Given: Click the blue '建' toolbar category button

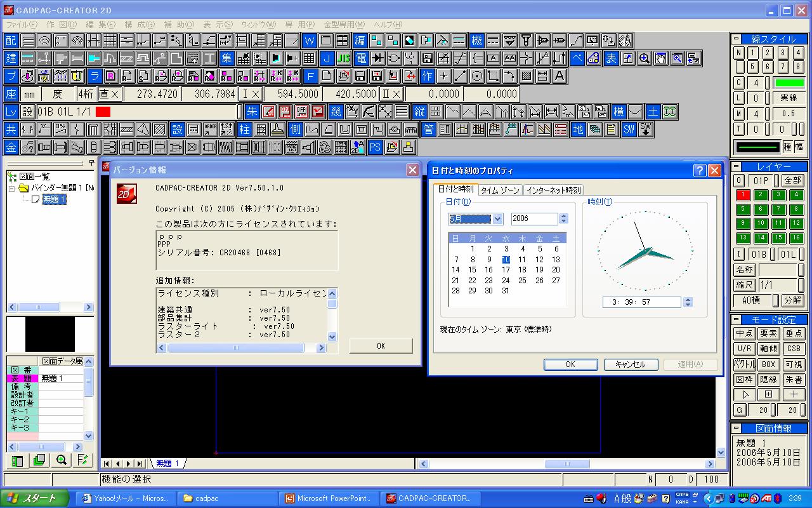Looking at the screenshot, I should pos(11,58).
